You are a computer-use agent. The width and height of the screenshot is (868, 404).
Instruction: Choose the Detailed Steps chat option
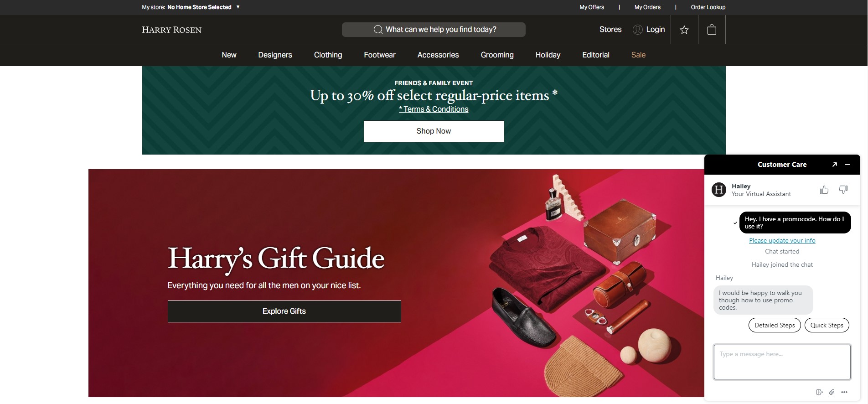coord(775,325)
